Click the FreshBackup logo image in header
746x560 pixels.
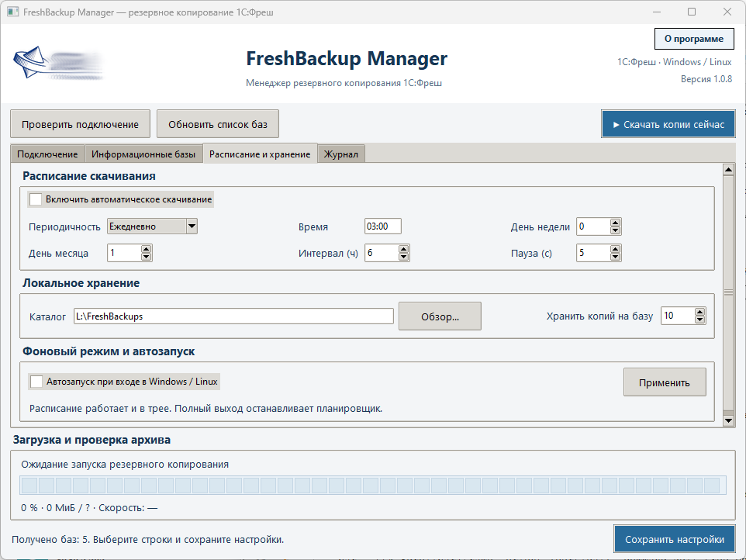(58, 64)
